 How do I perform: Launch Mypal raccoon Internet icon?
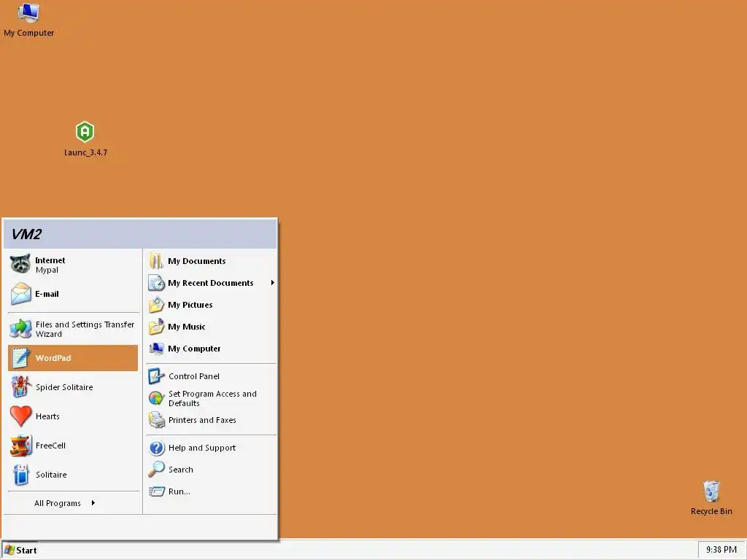click(x=20, y=264)
